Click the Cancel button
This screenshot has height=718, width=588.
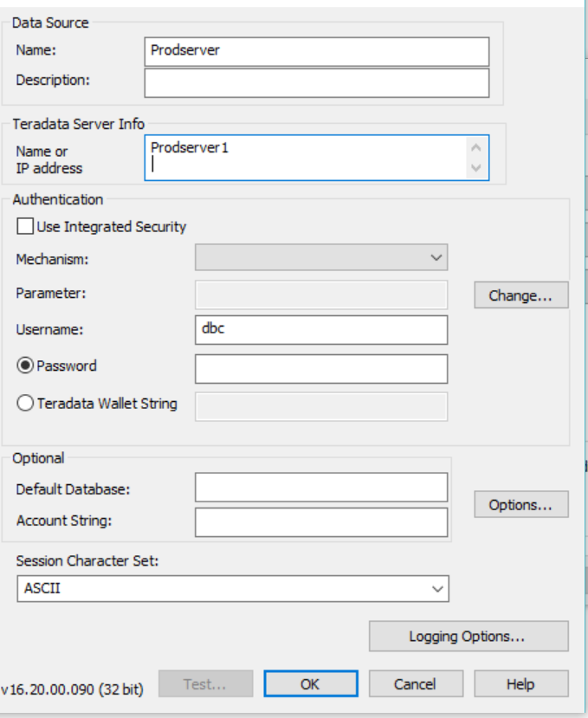pyautogui.click(x=416, y=683)
